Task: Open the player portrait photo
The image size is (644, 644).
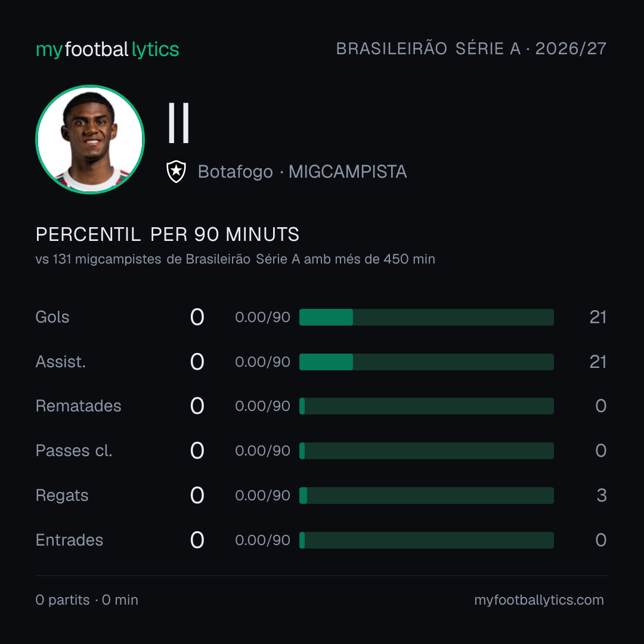Action: click(x=90, y=139)
